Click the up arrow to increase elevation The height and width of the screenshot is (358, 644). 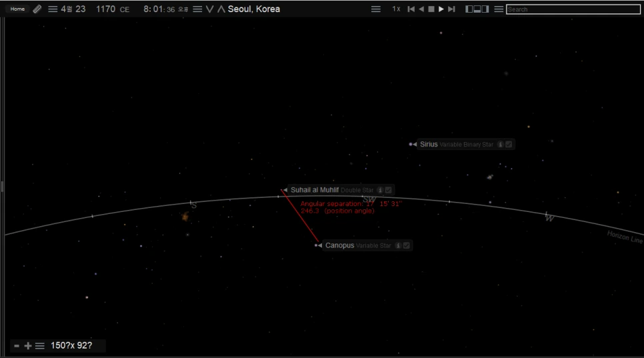click(221, 9)
